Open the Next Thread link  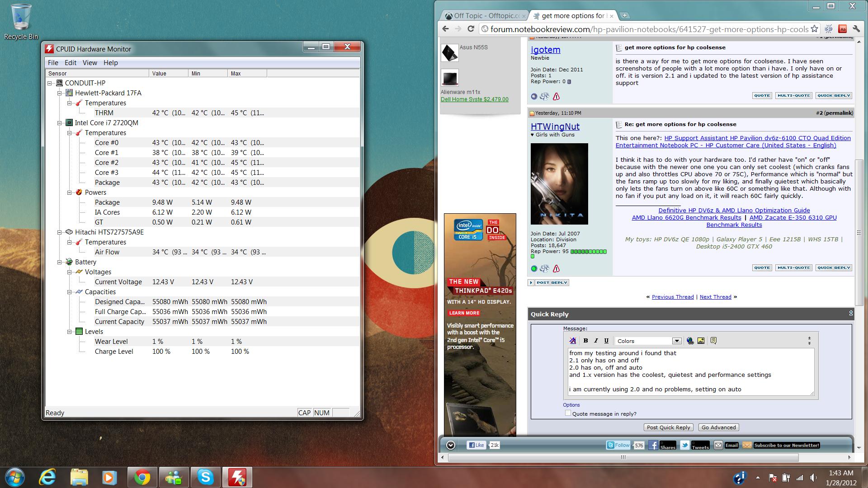coord(715,297)
